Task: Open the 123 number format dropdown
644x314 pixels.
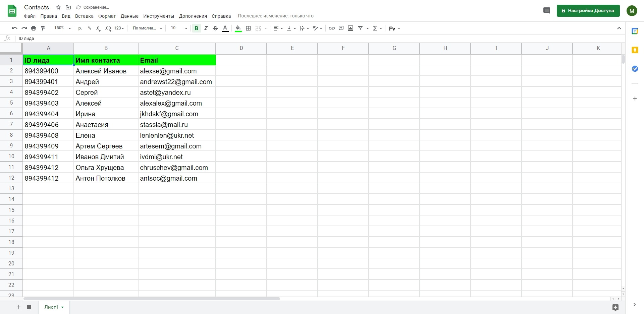Action: 119,28
